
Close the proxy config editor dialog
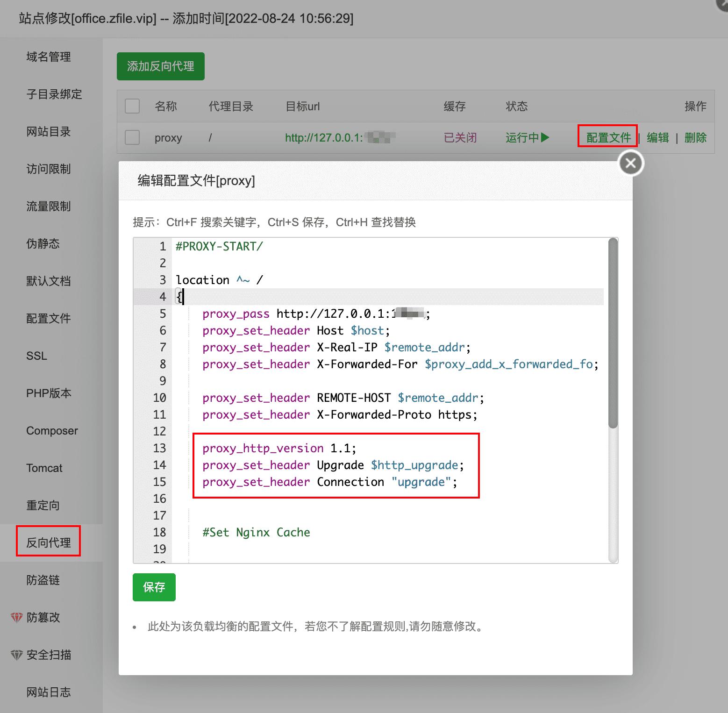click(x=631, y=163)
